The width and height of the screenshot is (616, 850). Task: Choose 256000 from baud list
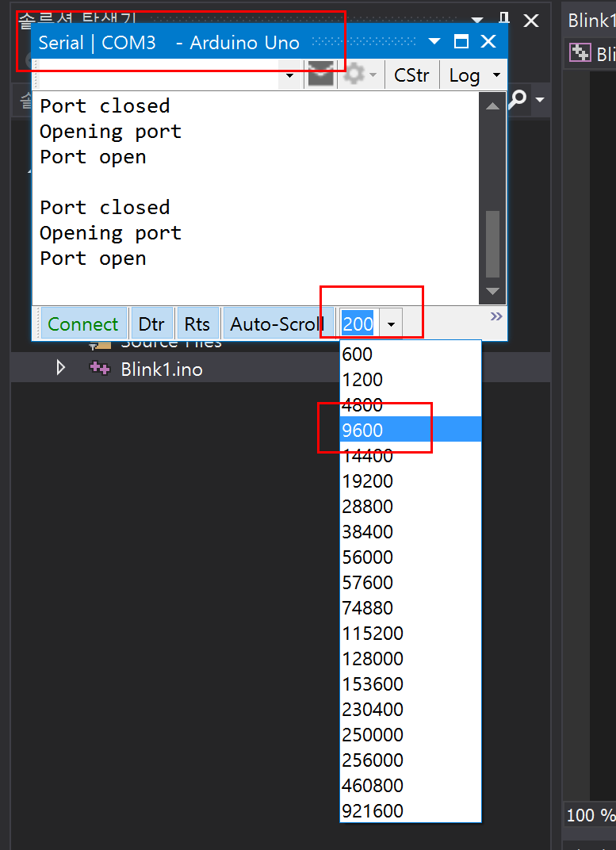click(410, 760)
